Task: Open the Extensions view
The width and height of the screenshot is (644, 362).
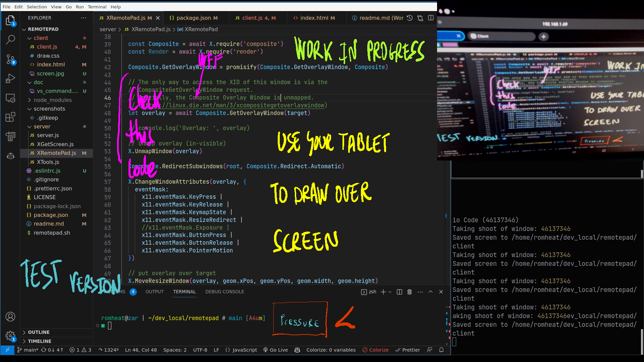Action: point(10,117)
